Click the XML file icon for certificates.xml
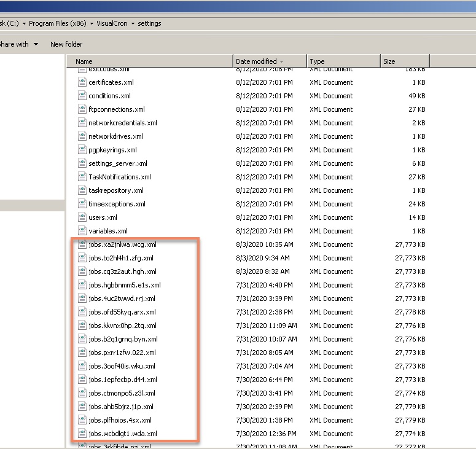Screen dimensions: 476x449 pyautogui.click(x=82, y=82)
